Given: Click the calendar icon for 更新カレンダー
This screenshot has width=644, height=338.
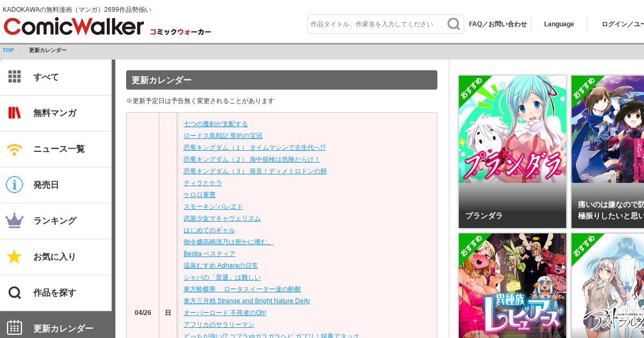Looking at the screenshot, I should pos(14,328).
